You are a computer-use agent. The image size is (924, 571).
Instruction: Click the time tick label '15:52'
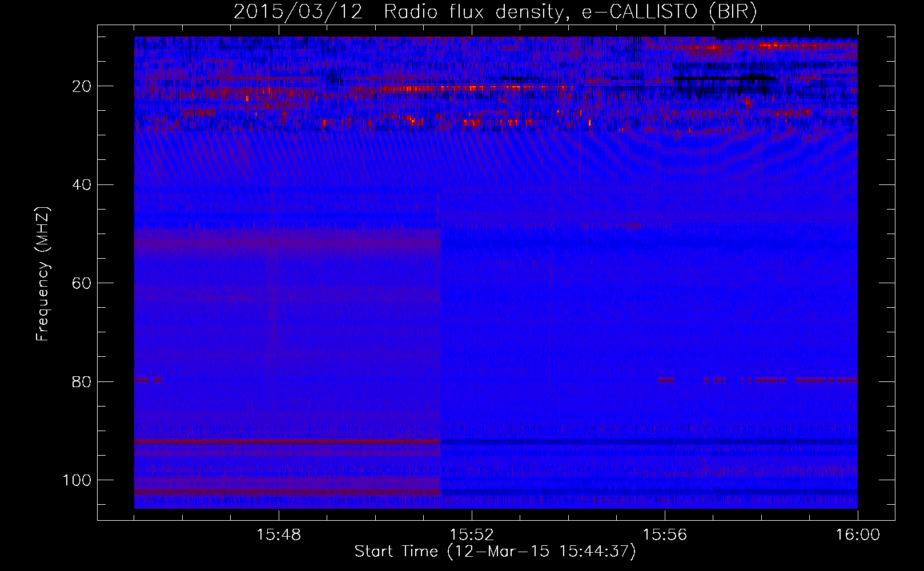point(472,535)
